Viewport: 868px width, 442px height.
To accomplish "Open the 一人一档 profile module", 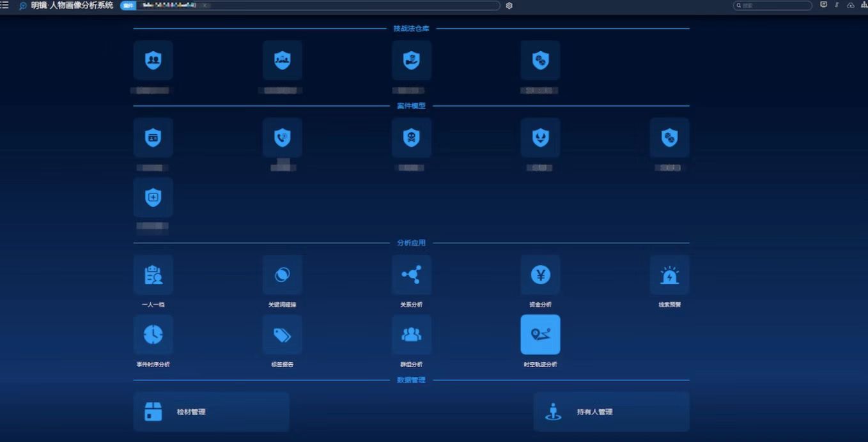I will (153, 275).
